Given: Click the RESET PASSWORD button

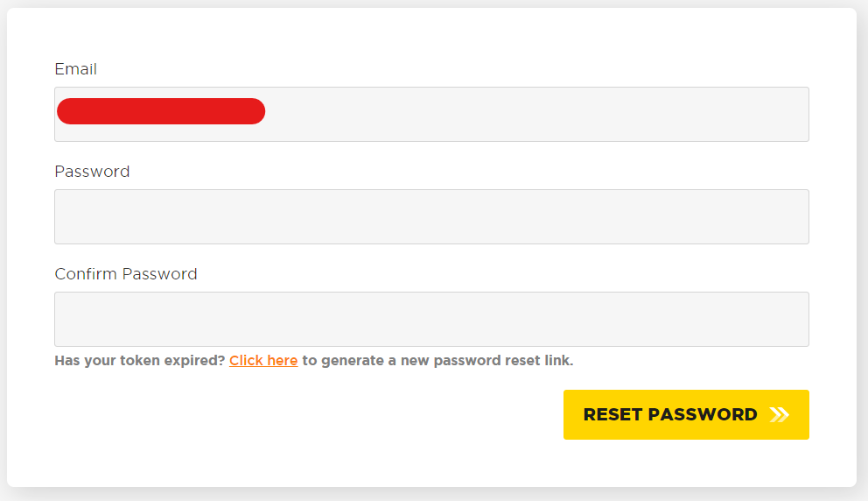Looking at the screenshot, I should coord(686,414).
